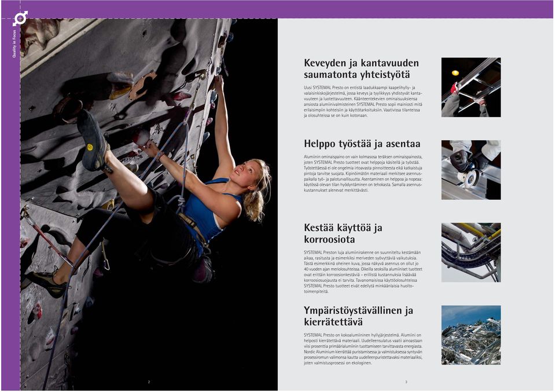Click page number 2
Screen dimensions: 555x392
click(x=149, y=382)
